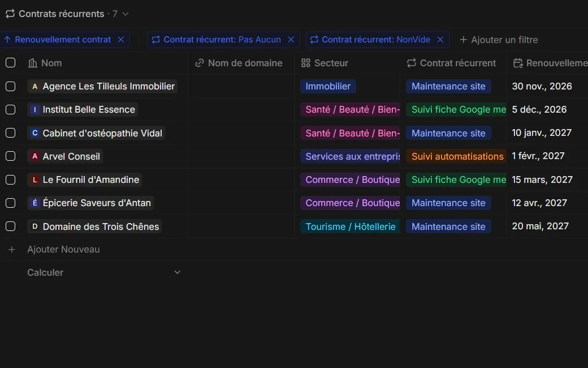588x368 pixels.
Task: Click the I avatar of Institut Belle Essence
Action: point(35,110)
